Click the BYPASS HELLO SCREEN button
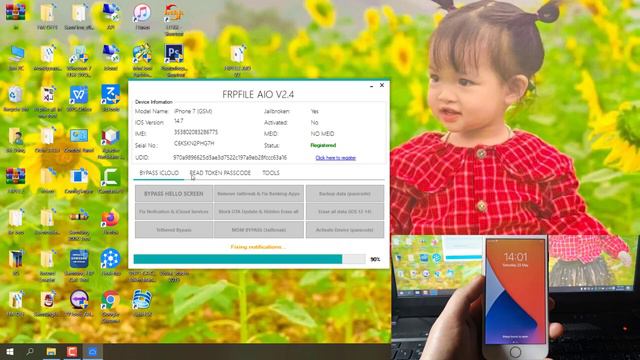Screen dimensions: 640x360 (174, 193)
